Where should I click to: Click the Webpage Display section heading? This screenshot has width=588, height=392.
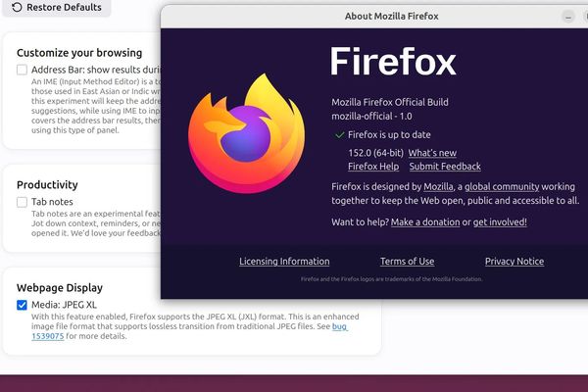pos(60,288)
